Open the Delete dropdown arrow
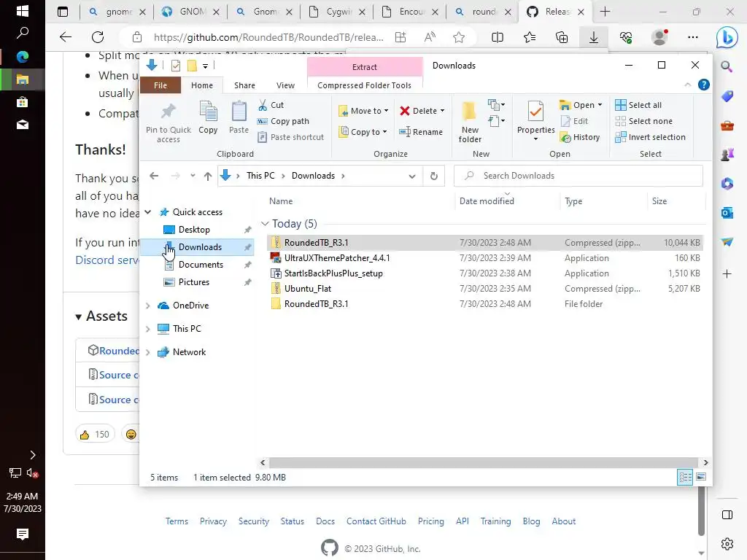 [443, 111]
